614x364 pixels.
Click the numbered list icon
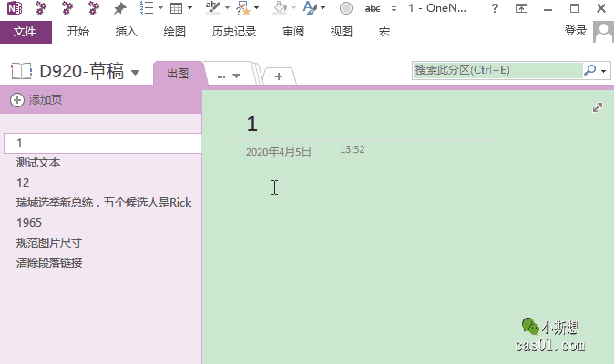(x=147, y=8)
